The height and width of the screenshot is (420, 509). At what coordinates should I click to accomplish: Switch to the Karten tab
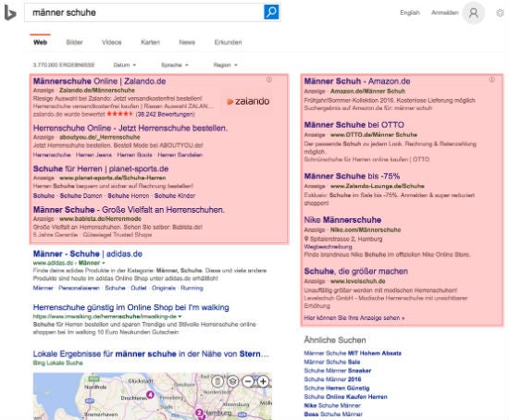click(150, 43)
